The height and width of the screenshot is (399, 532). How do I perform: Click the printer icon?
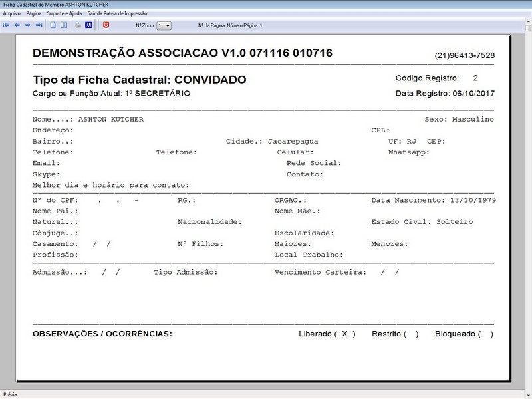pos(78,25)
